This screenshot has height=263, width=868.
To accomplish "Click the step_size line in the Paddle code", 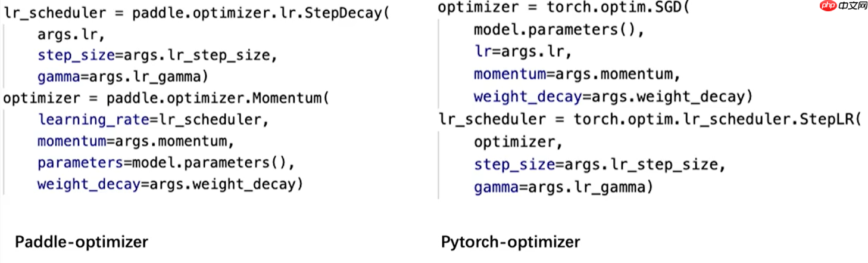I will click(157, 55).
